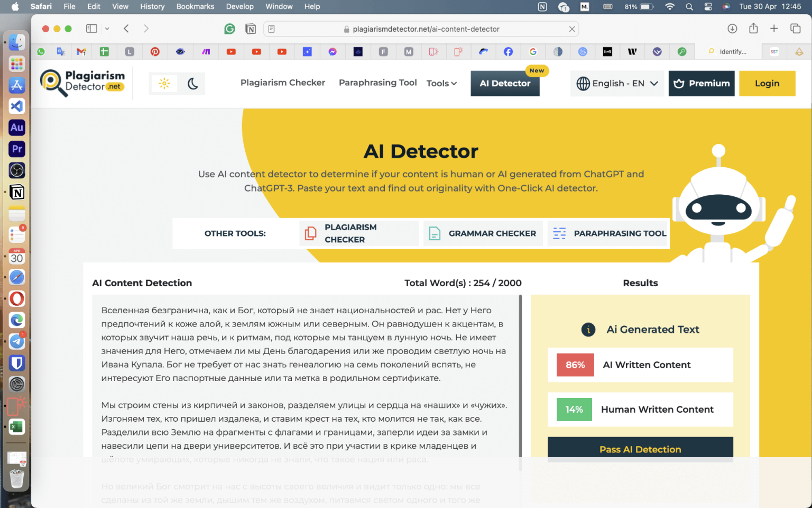Click the info icon beside Ai Generated Text
Screen dimensions: 812x508
coord(588,330)
